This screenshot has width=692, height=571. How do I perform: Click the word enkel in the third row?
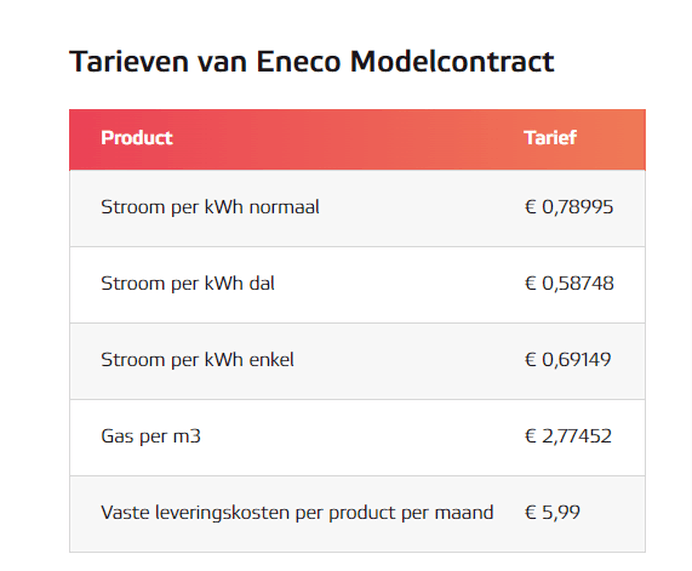271,360
